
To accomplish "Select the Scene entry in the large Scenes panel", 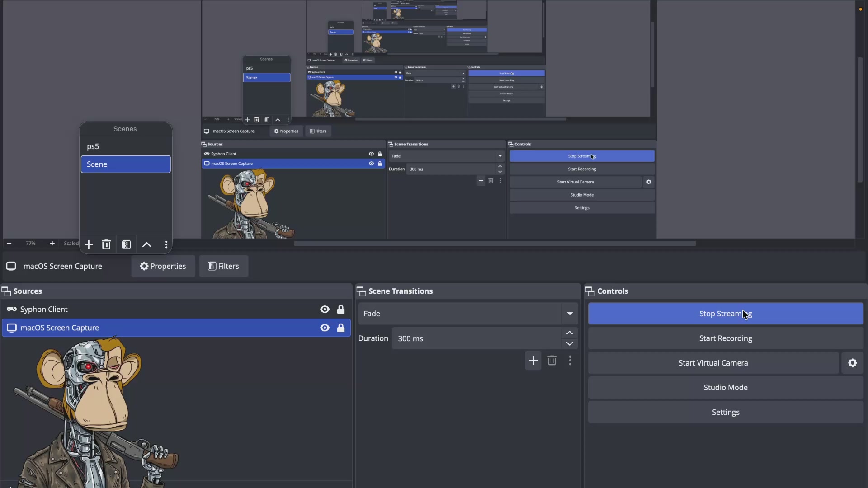I will [x=126, y=164].
